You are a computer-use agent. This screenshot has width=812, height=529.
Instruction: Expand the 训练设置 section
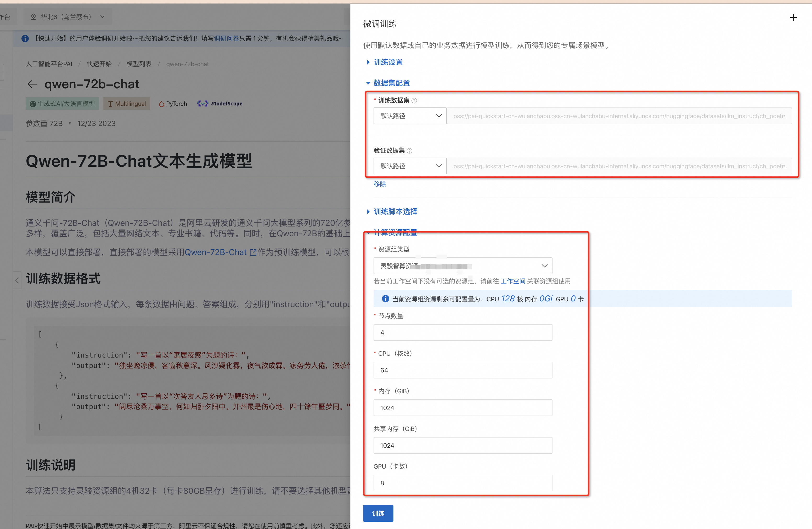[x=385, y=62]
